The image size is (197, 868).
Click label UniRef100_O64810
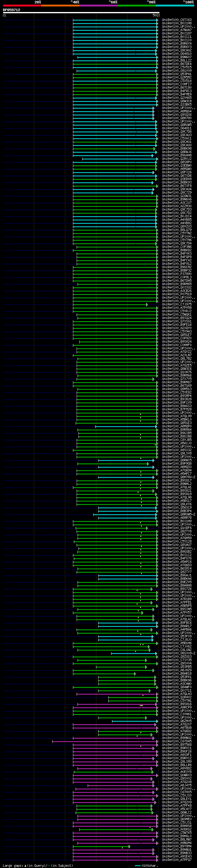tap(176, 54)
